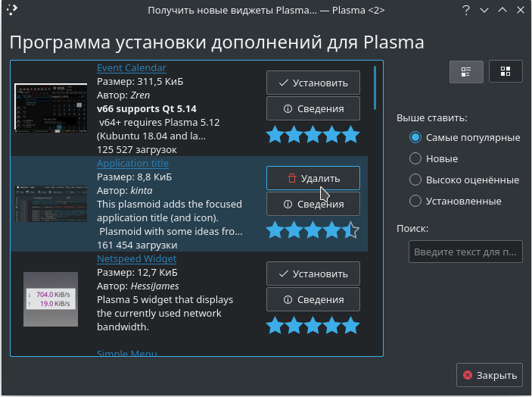
Task: Switch to the icon grid view mode
Action: [506, 71]
